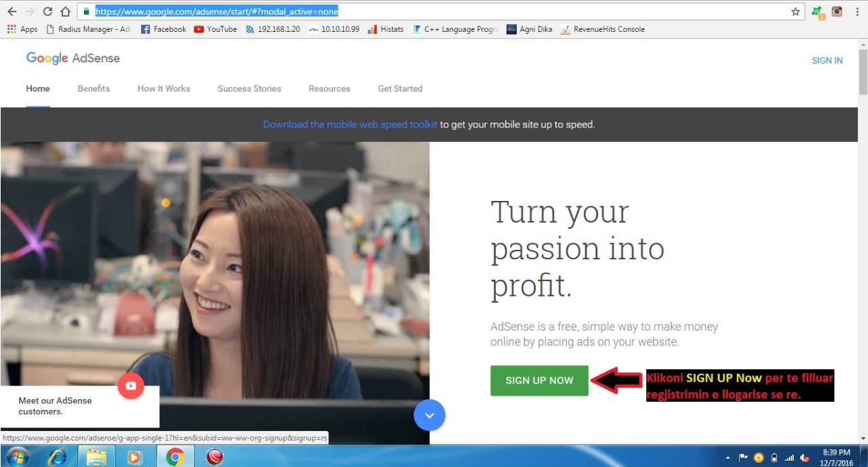Select the Get Started tab
The height and width of the screenshot is (467, 868).
(x=400, y=88)
